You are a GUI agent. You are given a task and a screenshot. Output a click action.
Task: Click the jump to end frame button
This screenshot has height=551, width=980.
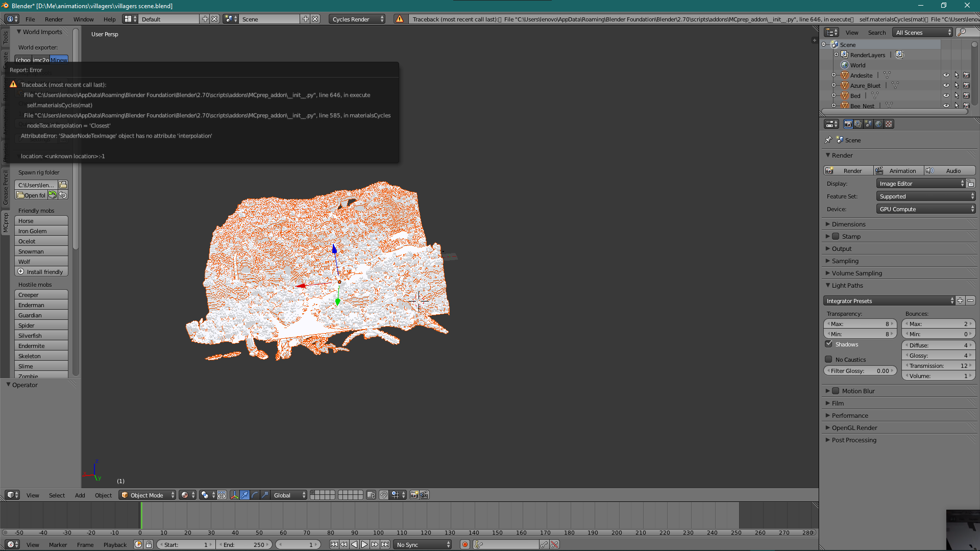[385, 544]
